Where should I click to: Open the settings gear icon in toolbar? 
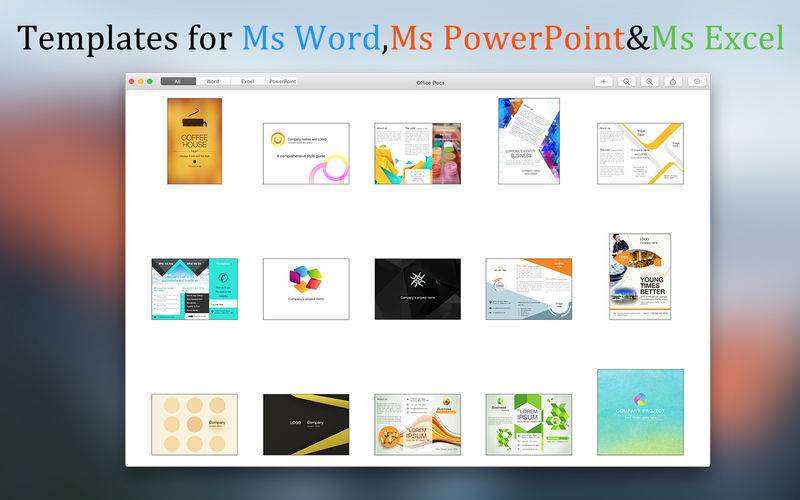(697, 82)
